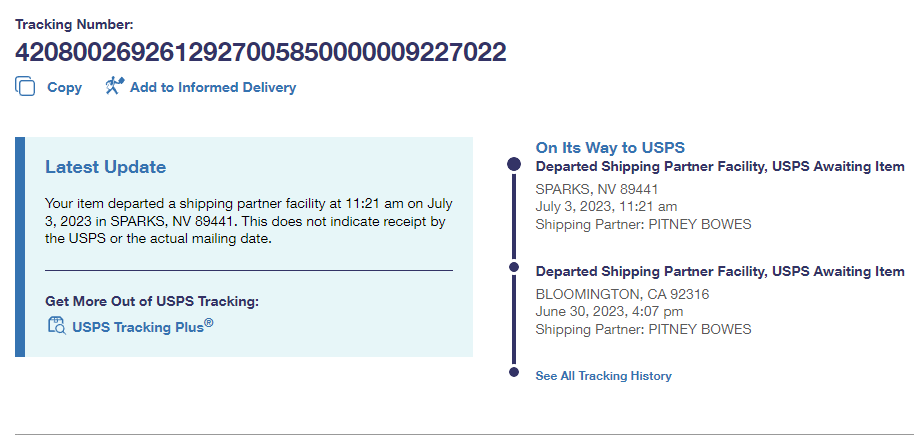Open Add to Informed Delivery link
The height and width of the screenshot is (437, 914).
(212, 87)
